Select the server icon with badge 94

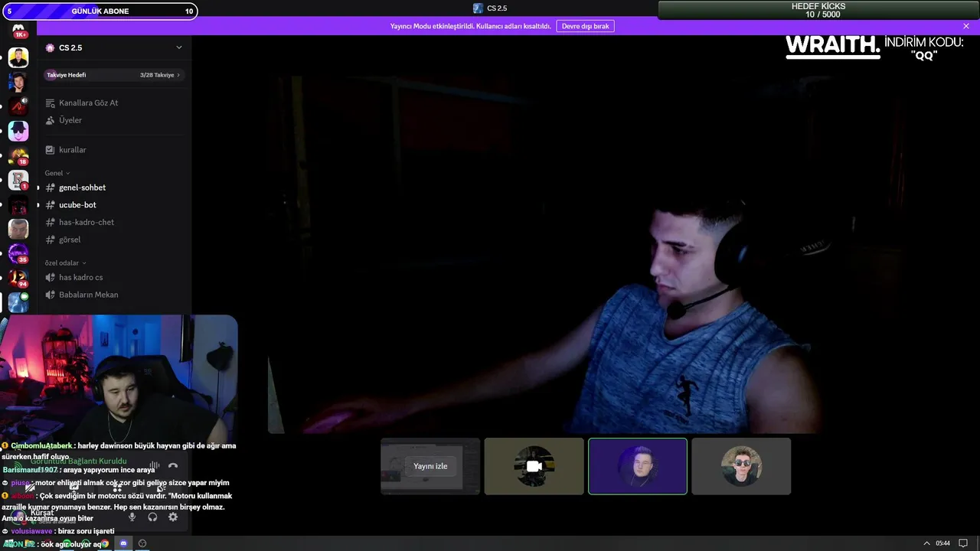pos(18,278)
